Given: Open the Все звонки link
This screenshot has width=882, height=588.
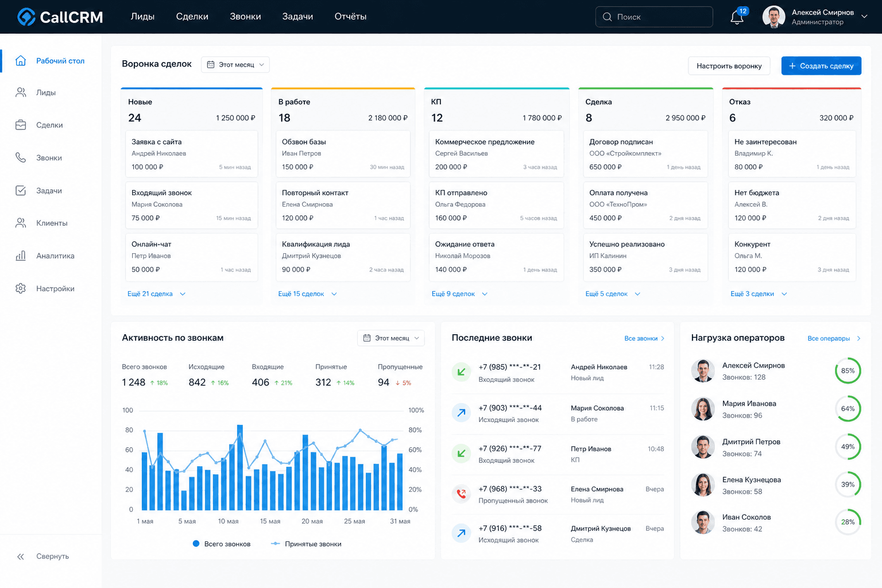Looking at the screenshot, I should coord(644,338).
